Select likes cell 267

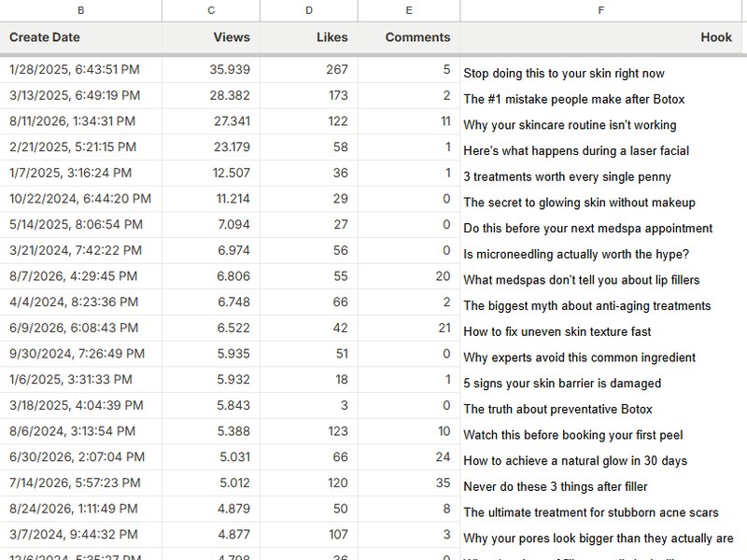(x=309, y=69)
